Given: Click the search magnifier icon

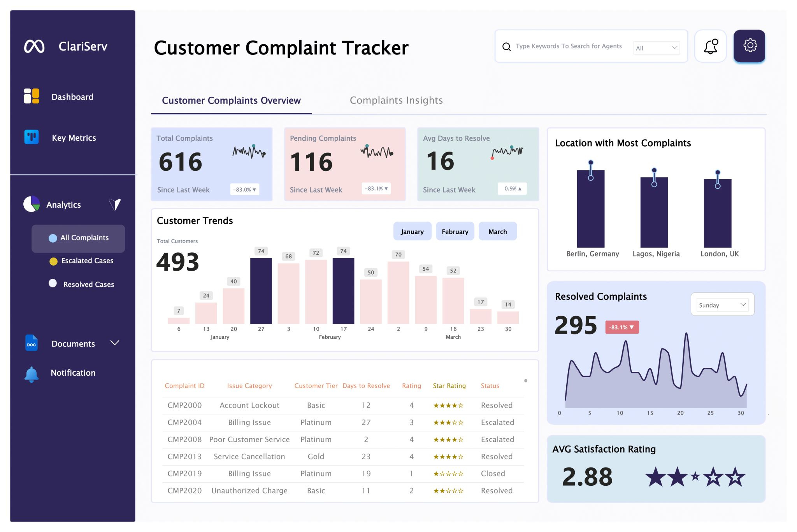Looking at the screenshot, I should [x=506, y=47].
